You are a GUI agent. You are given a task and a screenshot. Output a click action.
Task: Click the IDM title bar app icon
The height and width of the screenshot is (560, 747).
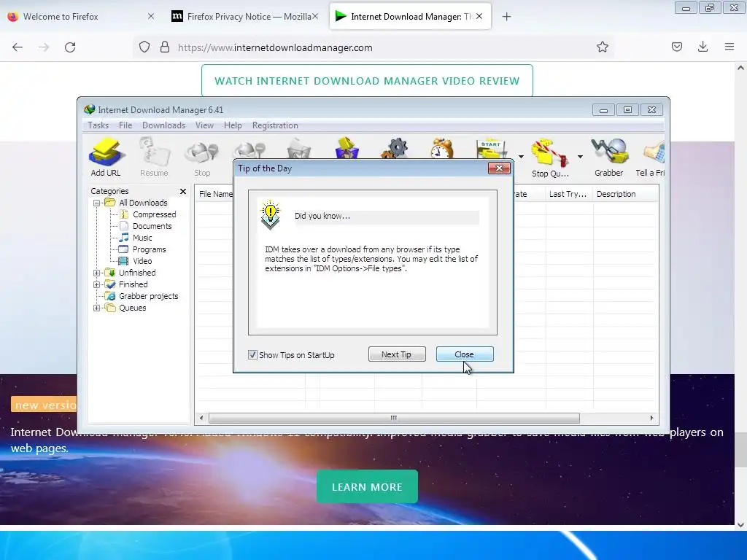[x=90, y=109]
